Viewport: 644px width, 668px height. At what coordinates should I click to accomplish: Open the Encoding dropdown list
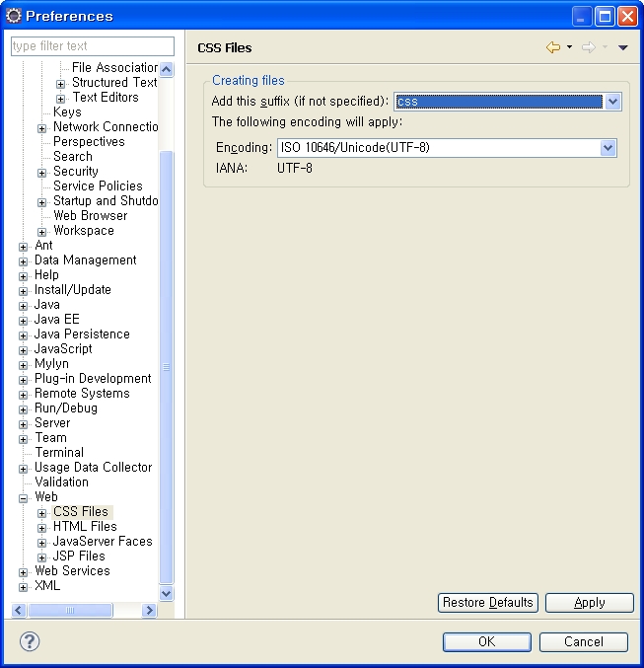tap(608, 148)
